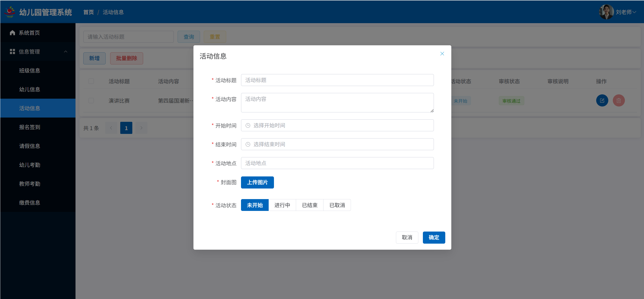
Task: Click next page arrow in pagination
Action: pyautogui.click(x=141, y=128)
